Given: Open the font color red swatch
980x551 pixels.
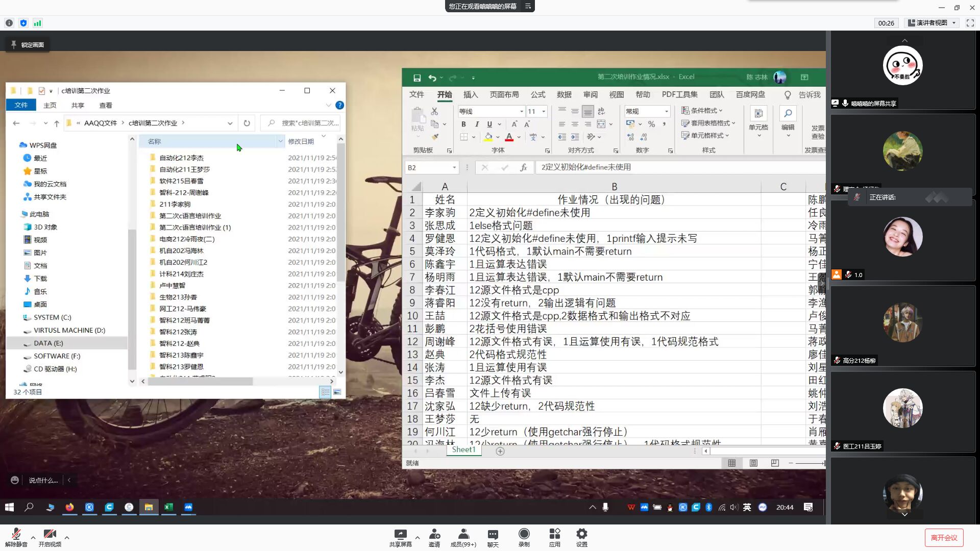Looking at the screenshot, I should coord(509,137).
